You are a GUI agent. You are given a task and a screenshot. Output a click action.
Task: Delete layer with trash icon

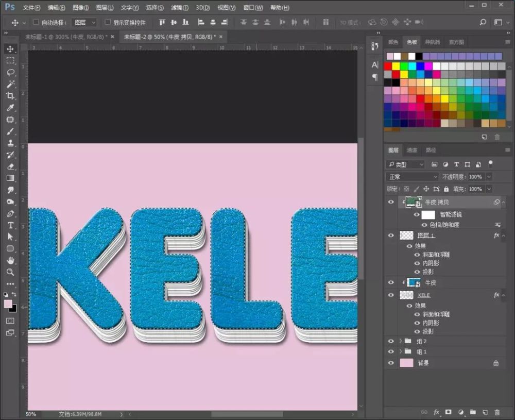click(x=497, y=412)
